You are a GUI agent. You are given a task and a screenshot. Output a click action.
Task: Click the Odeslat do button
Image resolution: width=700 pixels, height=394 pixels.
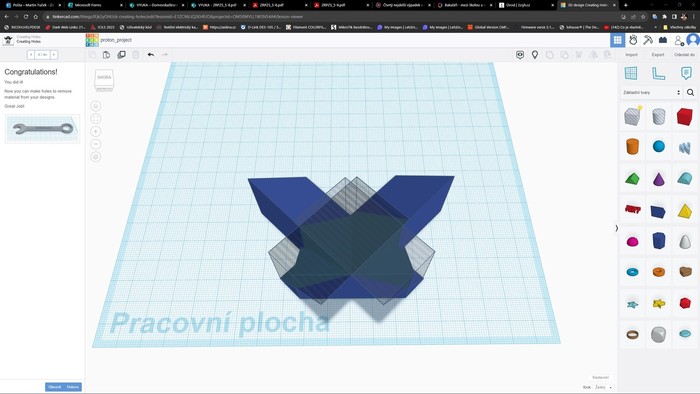click(684, 54)
